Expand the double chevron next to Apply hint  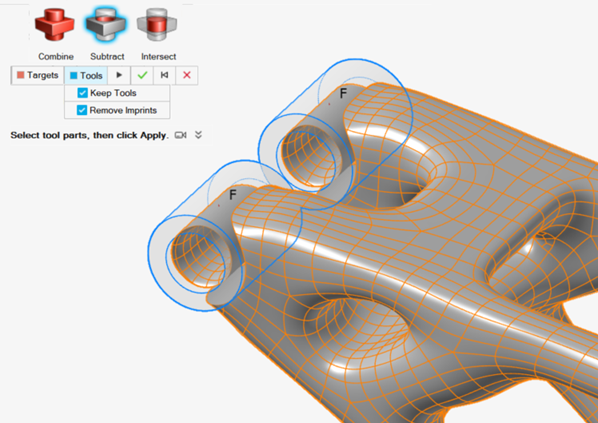pyautogui.click(x=198, y=135)
